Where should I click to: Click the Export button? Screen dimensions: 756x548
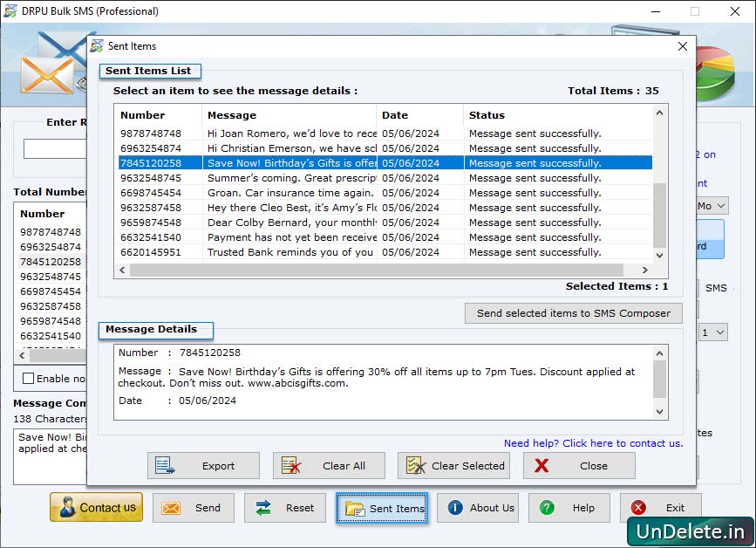[203, 465]
